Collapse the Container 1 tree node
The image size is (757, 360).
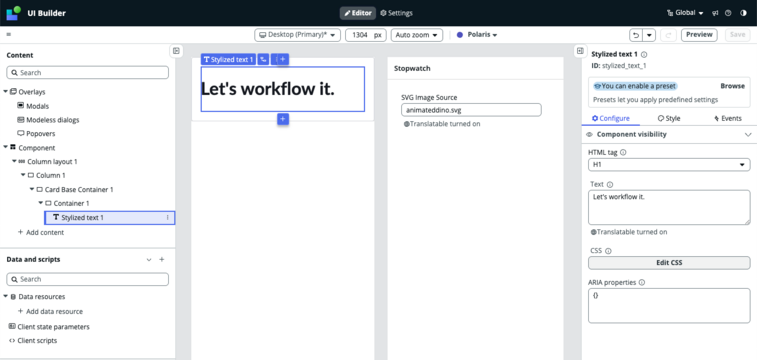(41, 203)
